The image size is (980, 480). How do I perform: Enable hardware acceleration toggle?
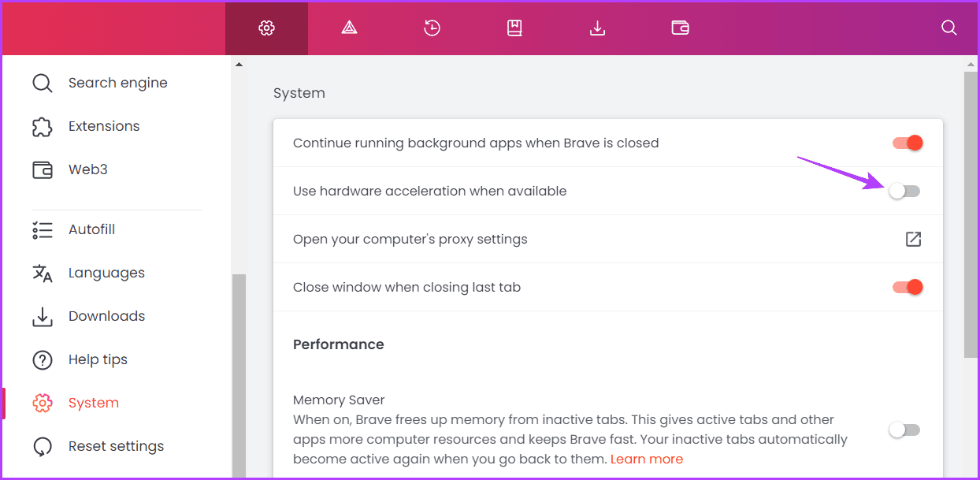(x=904, y=191)
